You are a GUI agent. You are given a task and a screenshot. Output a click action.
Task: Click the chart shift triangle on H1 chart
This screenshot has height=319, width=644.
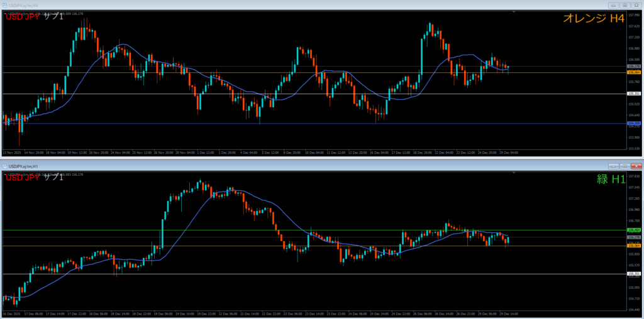point(6,175)
